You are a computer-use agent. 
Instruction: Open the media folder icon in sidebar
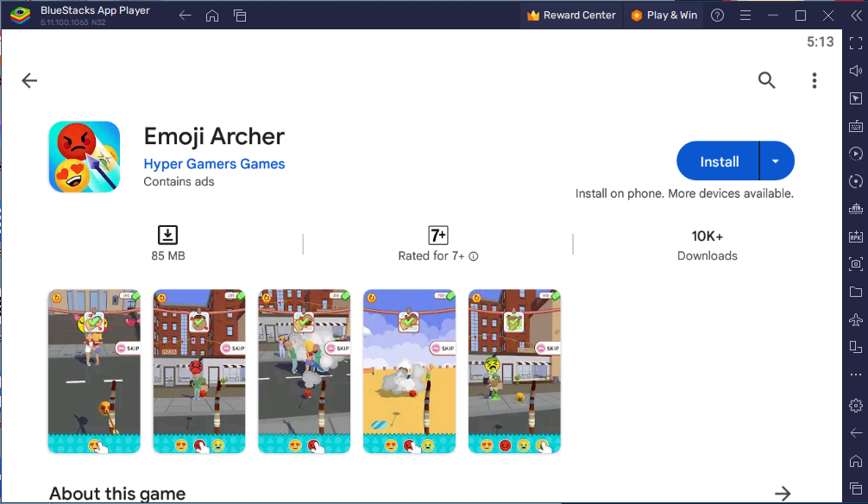coord(856,292)
